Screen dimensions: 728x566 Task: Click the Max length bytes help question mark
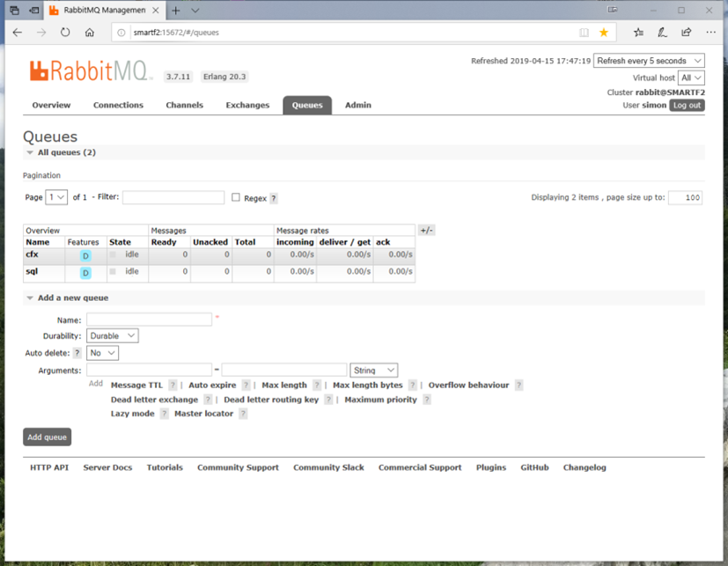tap(413, 385)
